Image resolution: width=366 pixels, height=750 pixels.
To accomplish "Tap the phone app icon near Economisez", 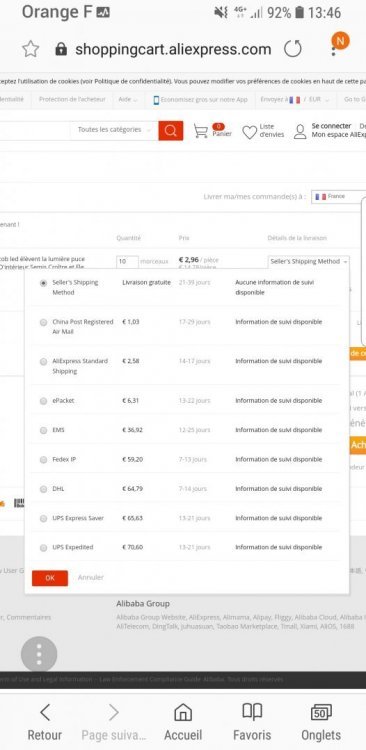I will tap(156, 100).
